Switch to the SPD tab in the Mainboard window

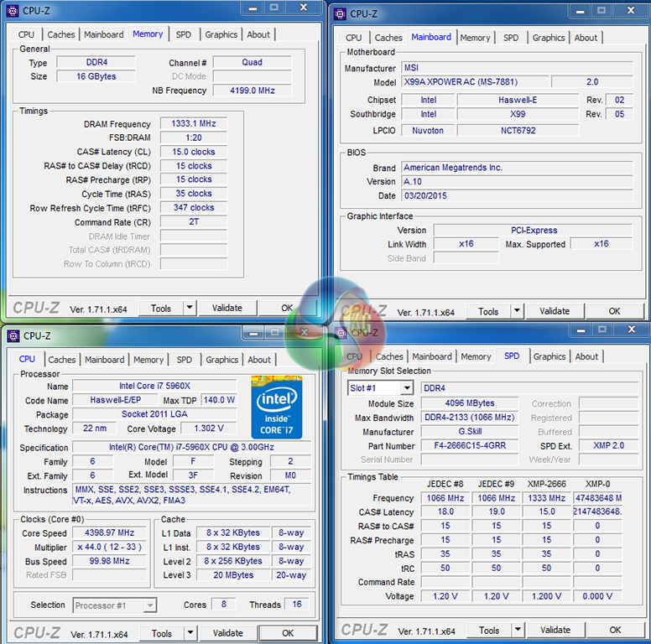[x=510, y=38]
